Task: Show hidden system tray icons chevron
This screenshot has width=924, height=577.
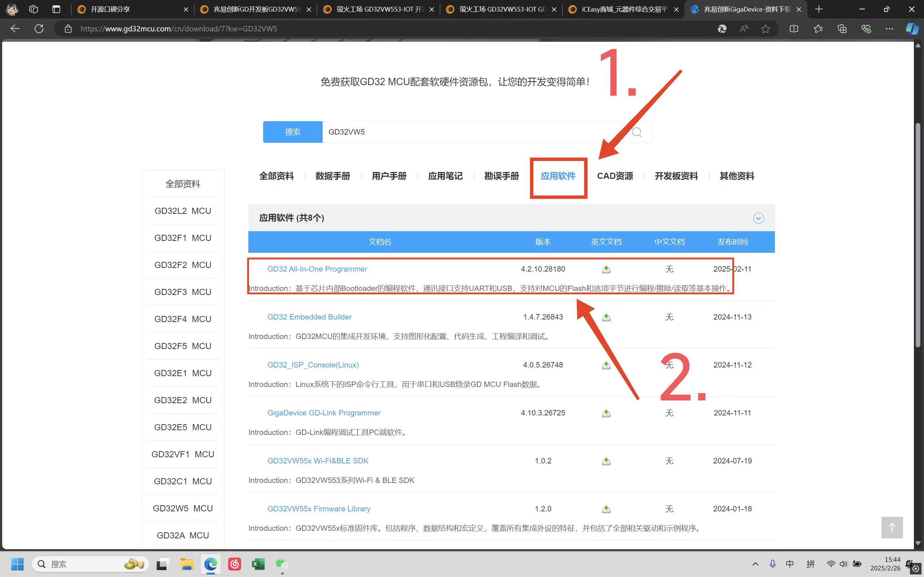Action: click(x=755, y=564)
